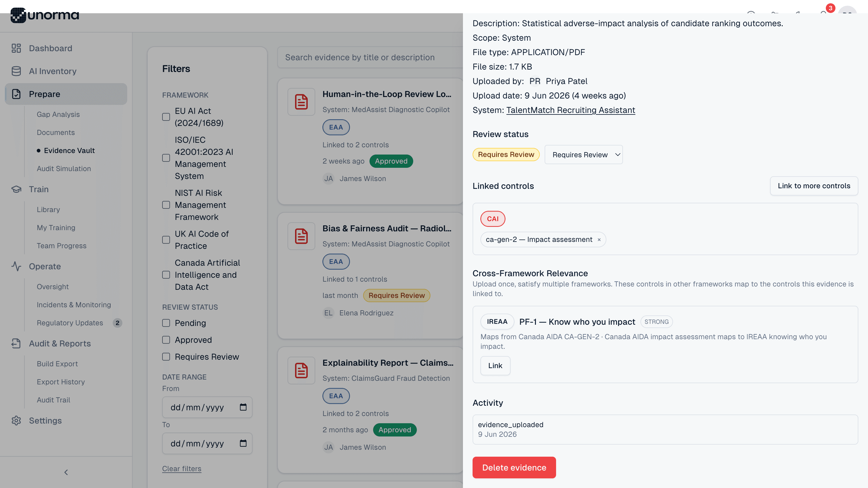Click the Prepare document-check icon
Image resolution: width=868 pixels, height=488 pixels.
point(16,94)
